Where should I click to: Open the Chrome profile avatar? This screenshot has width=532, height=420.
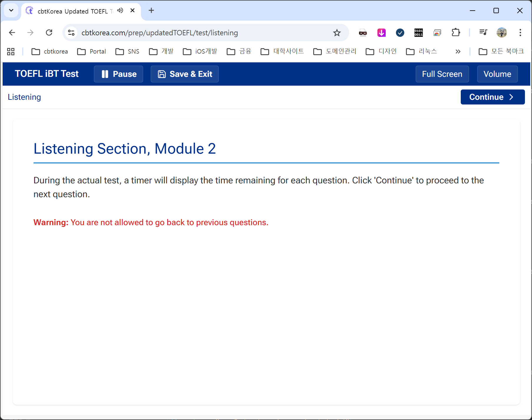(502, 33)
